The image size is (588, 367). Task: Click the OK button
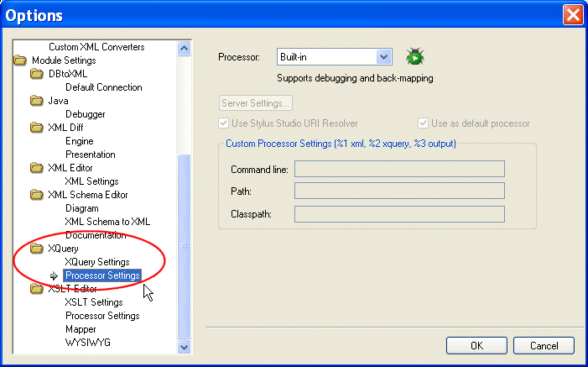click(x=476, y=345)
